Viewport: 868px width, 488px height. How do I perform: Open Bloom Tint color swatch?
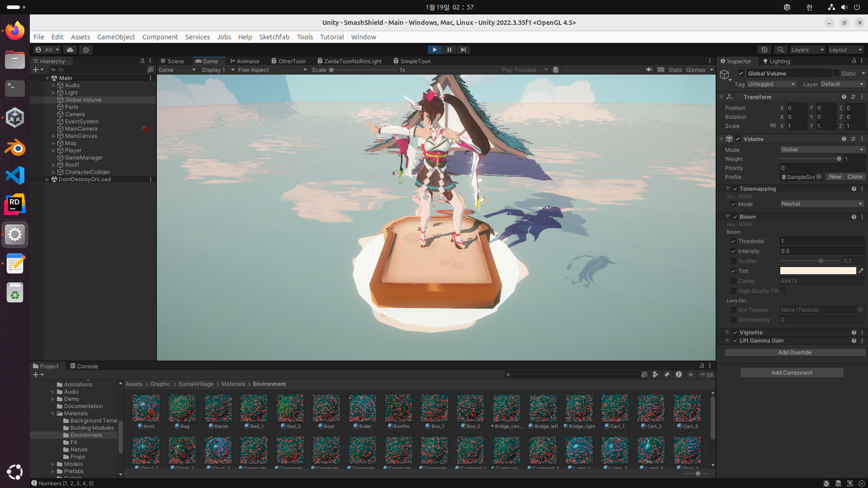click(818, 271)
